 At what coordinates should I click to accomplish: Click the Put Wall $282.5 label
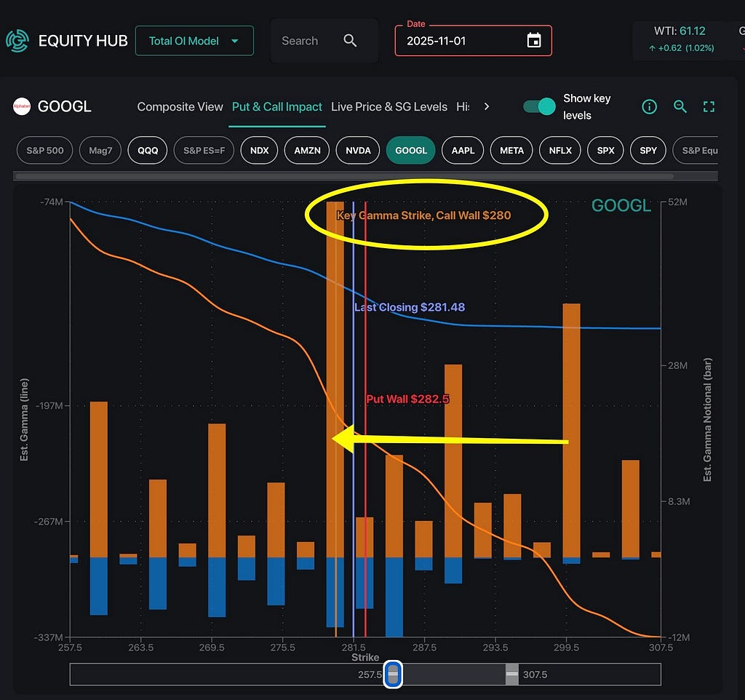407,399
